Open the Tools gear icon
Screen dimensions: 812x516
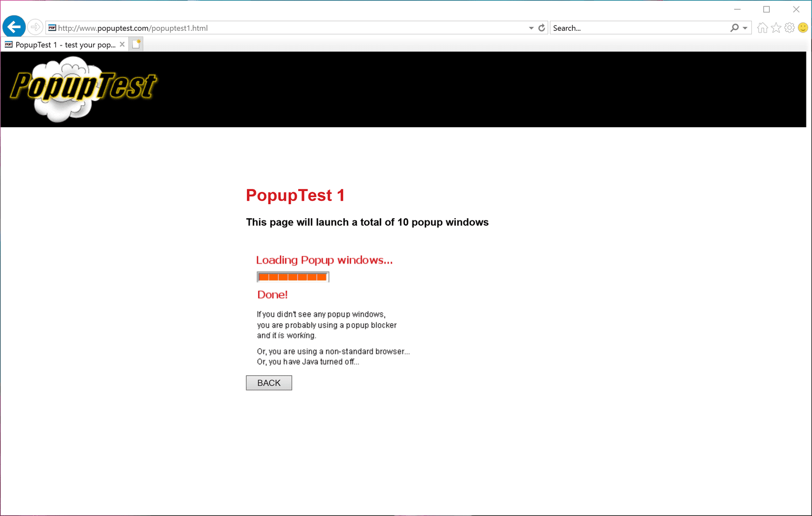[x=790, y=28]
